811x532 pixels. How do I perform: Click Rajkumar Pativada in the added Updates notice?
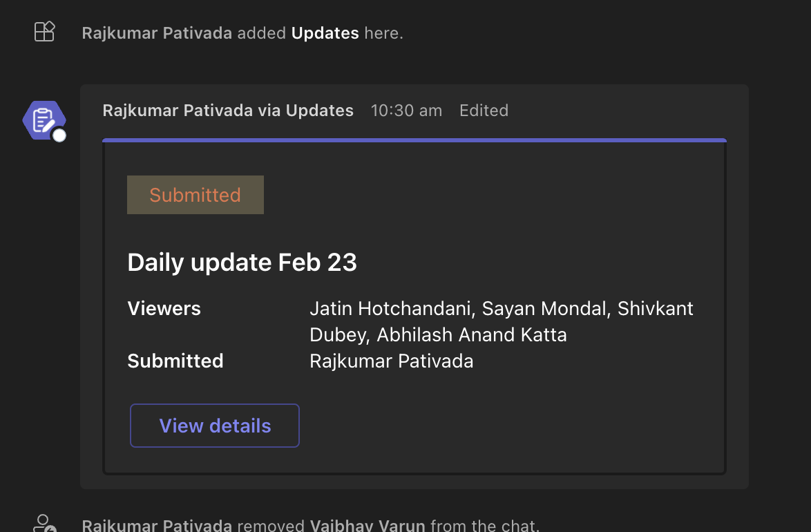pyautogui.click(x=157, y=33)
